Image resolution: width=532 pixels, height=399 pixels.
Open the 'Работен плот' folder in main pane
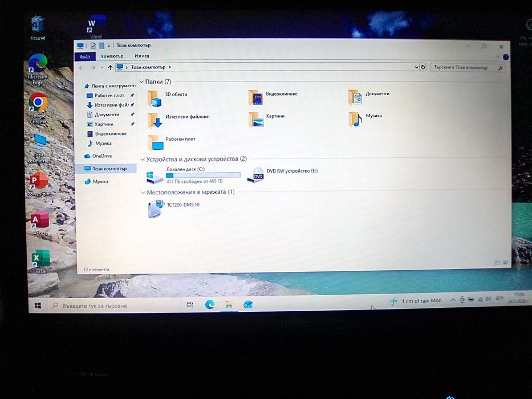(x=172, y=142)
